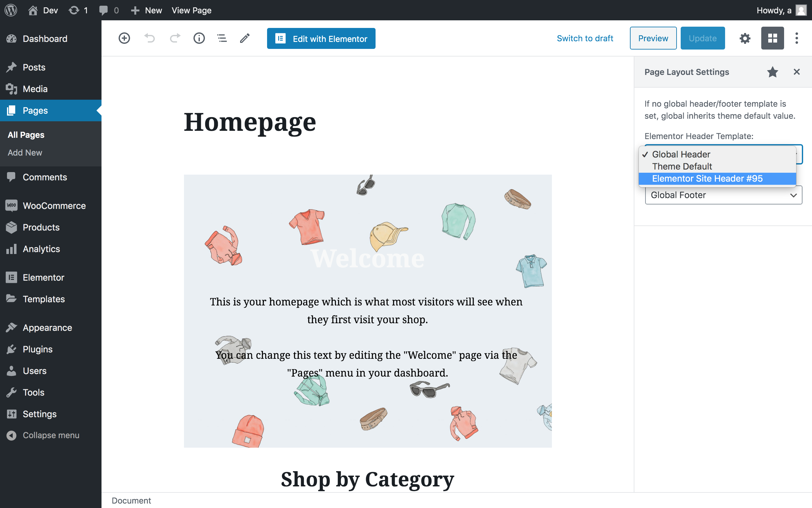This screenshot has height=508, width=812.
Task: Click the Update button
Action: pyautogui.click(x=703, y=38)
